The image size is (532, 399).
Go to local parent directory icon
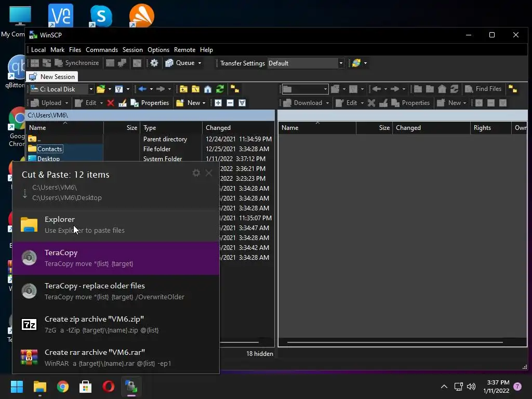[x=183, y=89]
